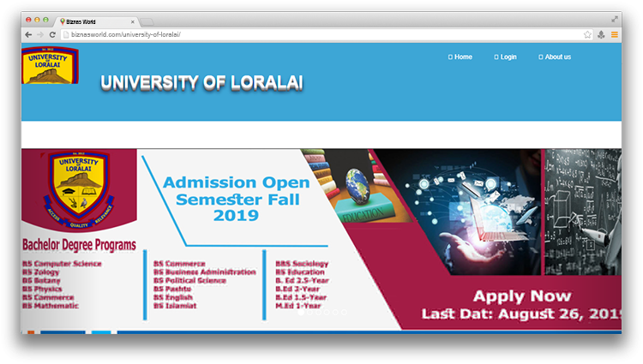Viewport: 643px width, 364px height.
Task: Click the University of Loralai header logo
Action: (x=51, y=65)
